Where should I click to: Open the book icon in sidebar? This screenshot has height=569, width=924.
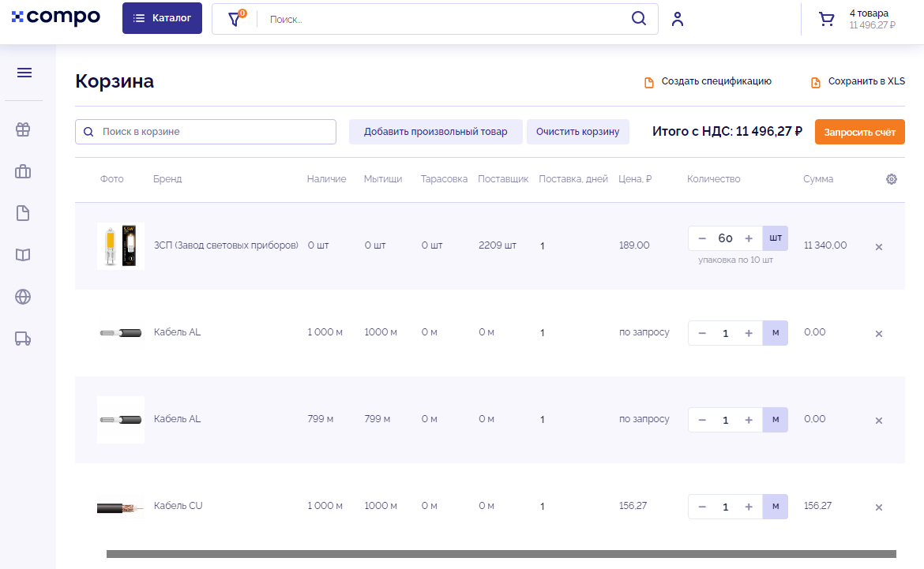pyautogui.click(x=23, y=255)
